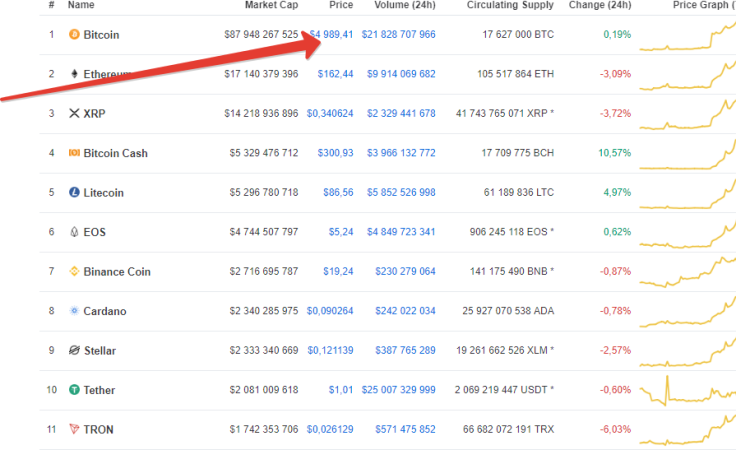Click Litecoin change 4,97%
This screenshot has height=450, width=736.
[x=617, y=192]
